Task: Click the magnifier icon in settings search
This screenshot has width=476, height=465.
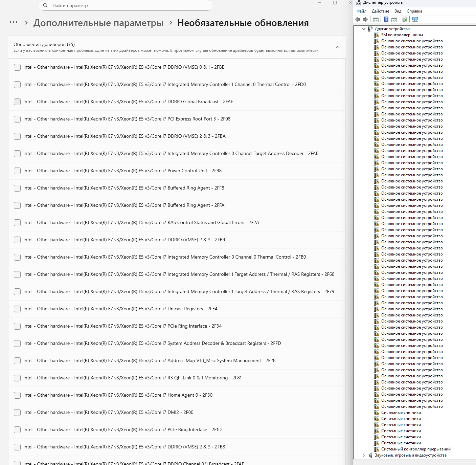Action: coord(45,5)
